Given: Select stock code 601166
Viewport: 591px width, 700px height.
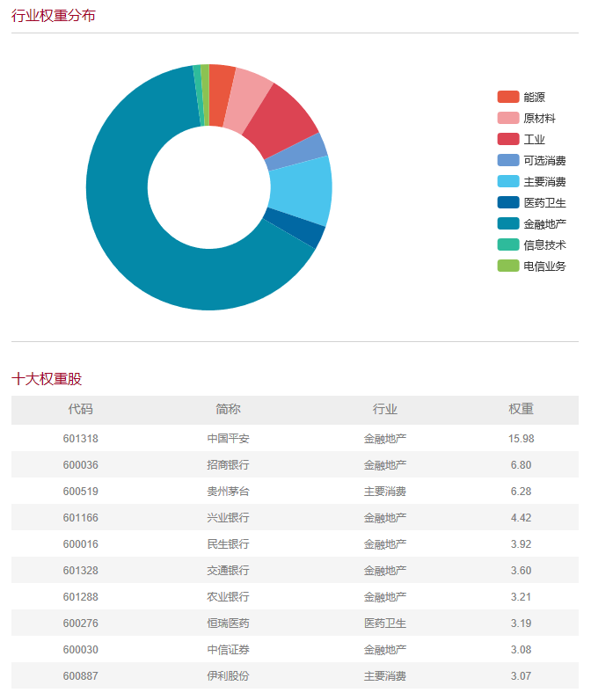Looking at the screenshot, I should pos(80,517).
